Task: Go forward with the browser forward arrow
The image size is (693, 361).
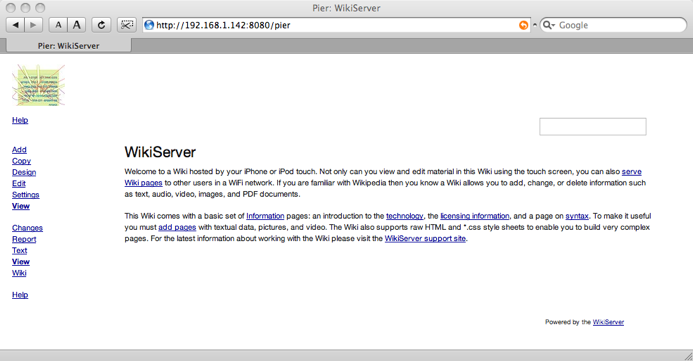Action: (34, 25)
